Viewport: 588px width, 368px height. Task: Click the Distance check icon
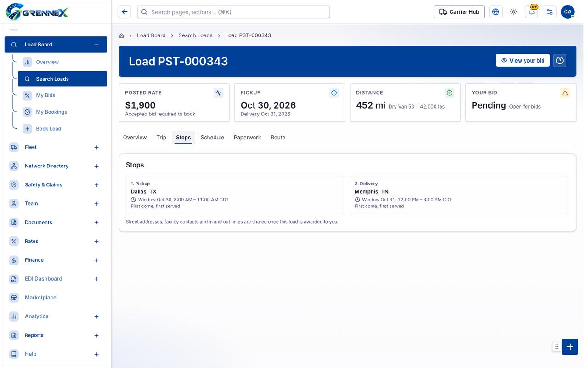(450, 93)
